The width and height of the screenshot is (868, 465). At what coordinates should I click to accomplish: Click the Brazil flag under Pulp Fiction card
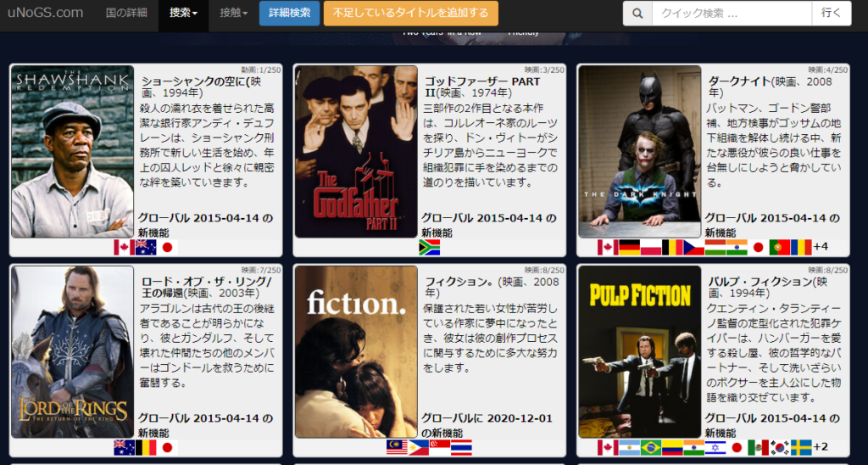pyautogui.click(x=651, y=447)
